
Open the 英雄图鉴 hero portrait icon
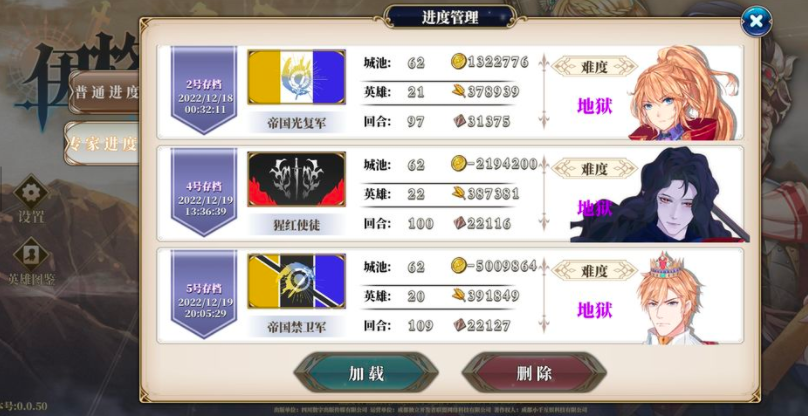tap(31, 254)
